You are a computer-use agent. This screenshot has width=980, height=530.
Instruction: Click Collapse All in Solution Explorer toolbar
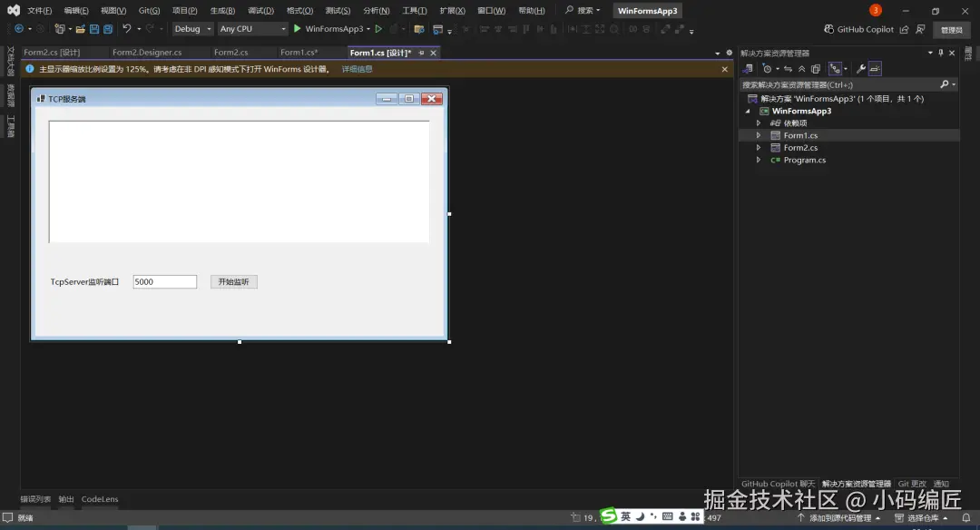pos(801,69)
